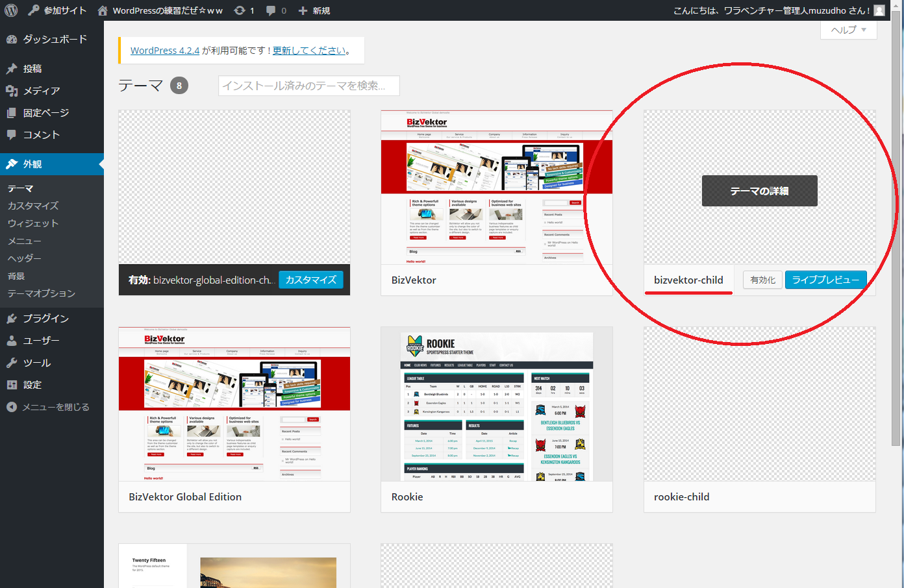This screenshot has width=904, height=588.
Task: Click the 固定ページ pages icon
Action: click(x=12, y=113)
